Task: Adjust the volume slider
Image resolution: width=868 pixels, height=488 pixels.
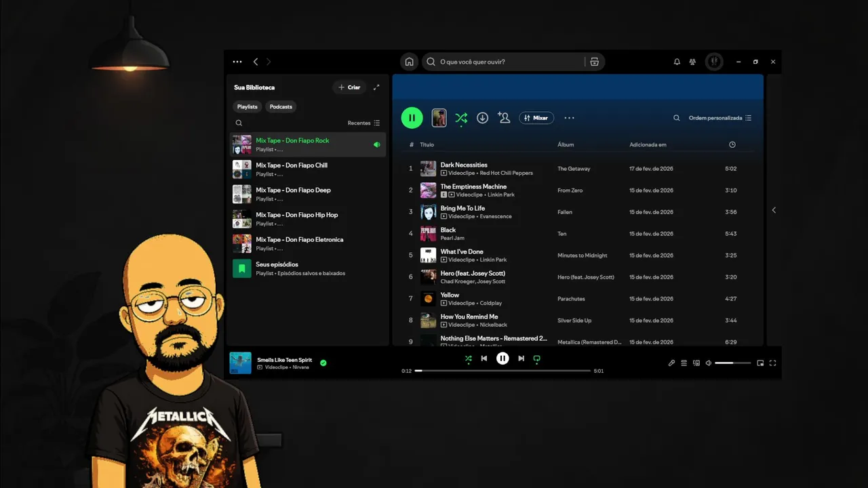Action: click(733, 363)
